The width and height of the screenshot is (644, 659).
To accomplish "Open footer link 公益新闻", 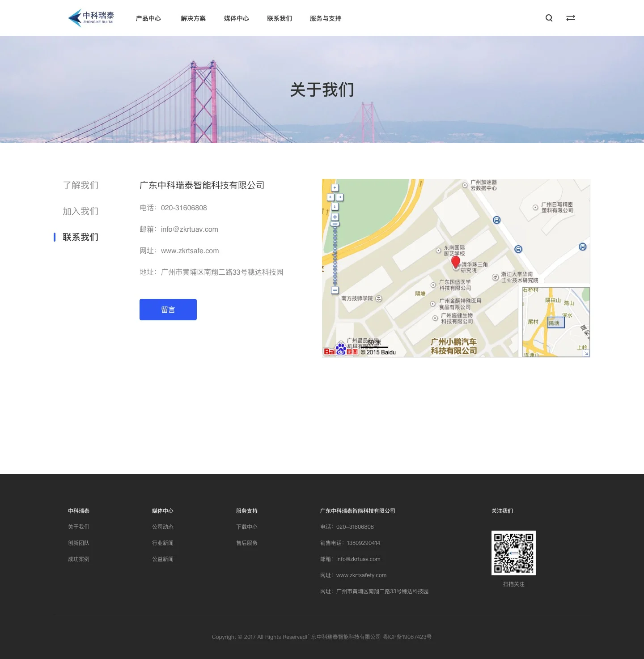I will pyautogui.click(x=163, y=559).
